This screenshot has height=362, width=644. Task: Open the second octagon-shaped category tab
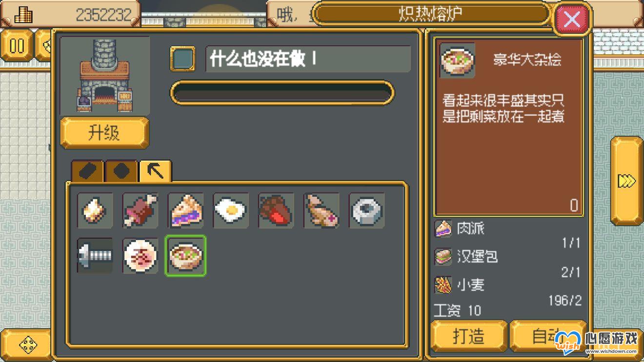point(121,171)
